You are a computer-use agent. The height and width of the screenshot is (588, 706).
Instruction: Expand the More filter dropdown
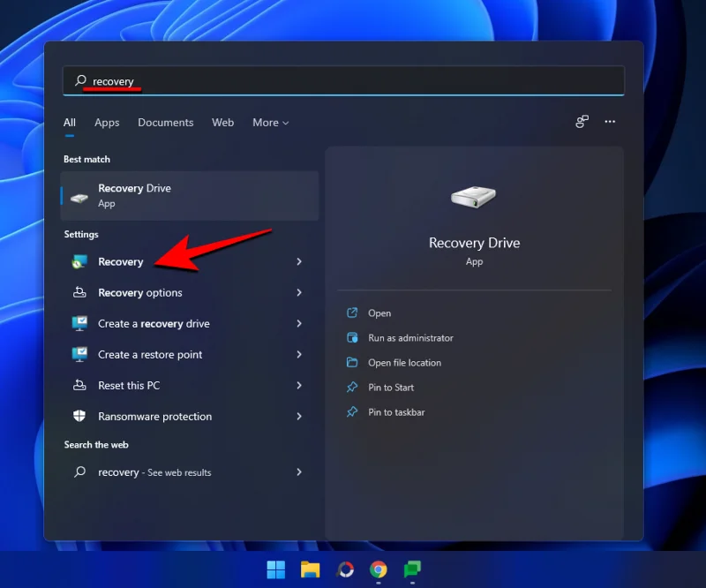tap(270, 122)
